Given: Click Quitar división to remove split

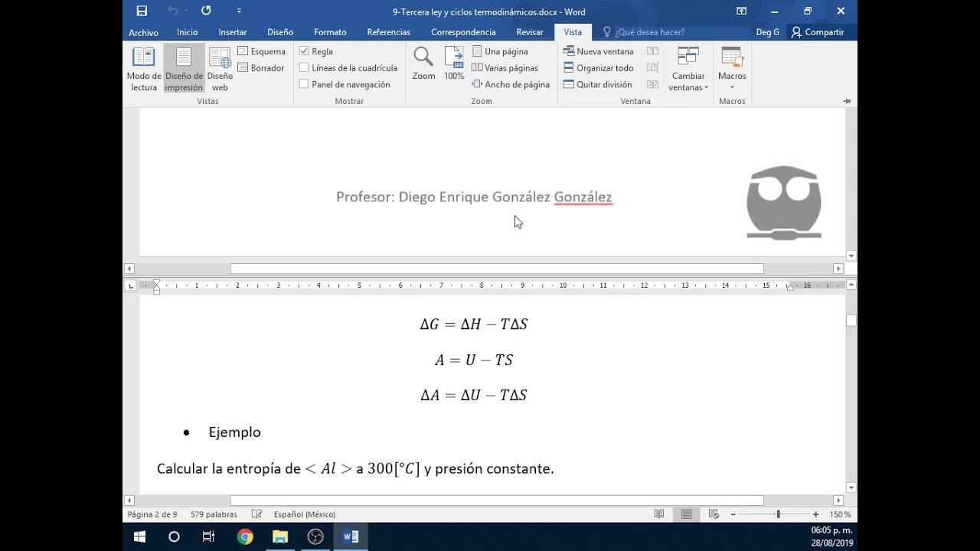Looking at the screenshot, I should (x=598, y=85).
